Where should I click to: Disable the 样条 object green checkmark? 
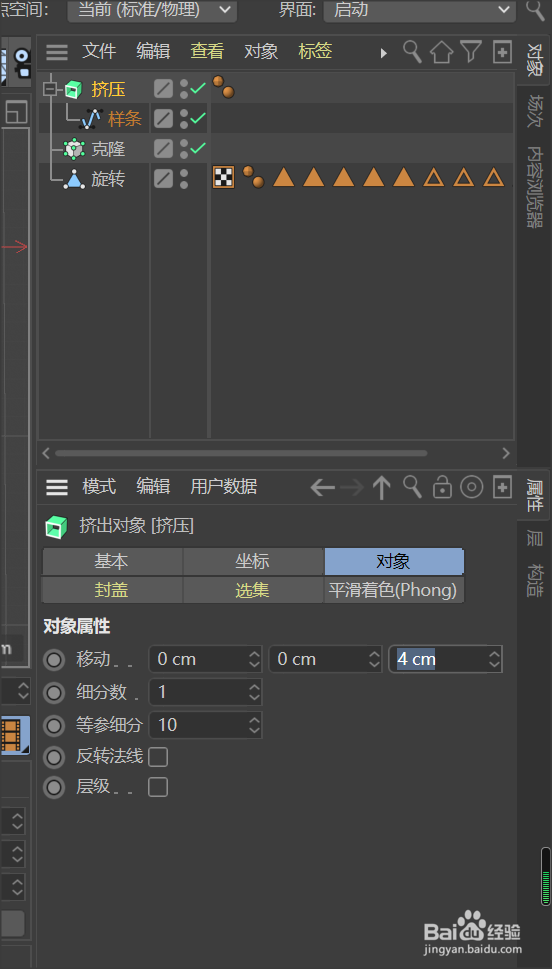tap(198, 118)
